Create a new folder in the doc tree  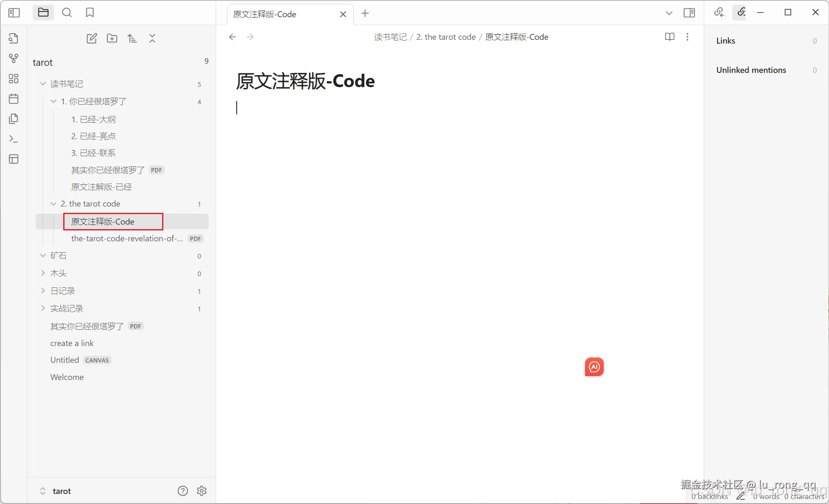[x=112, y=38]
